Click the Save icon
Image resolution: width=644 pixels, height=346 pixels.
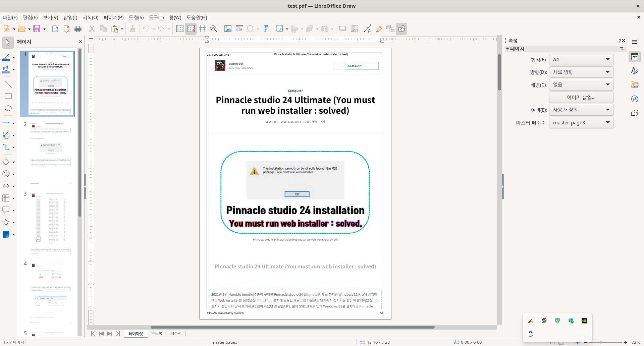[37, 29]
